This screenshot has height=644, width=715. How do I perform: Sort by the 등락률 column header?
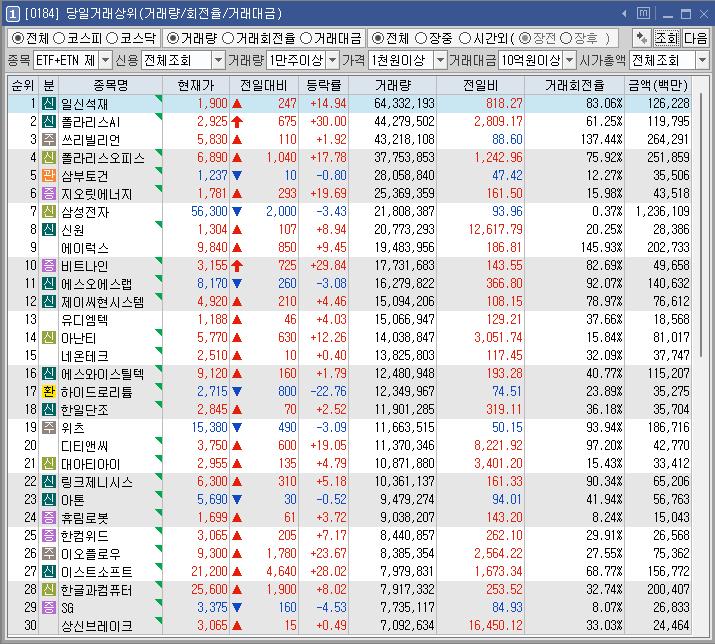click(323, 85)
